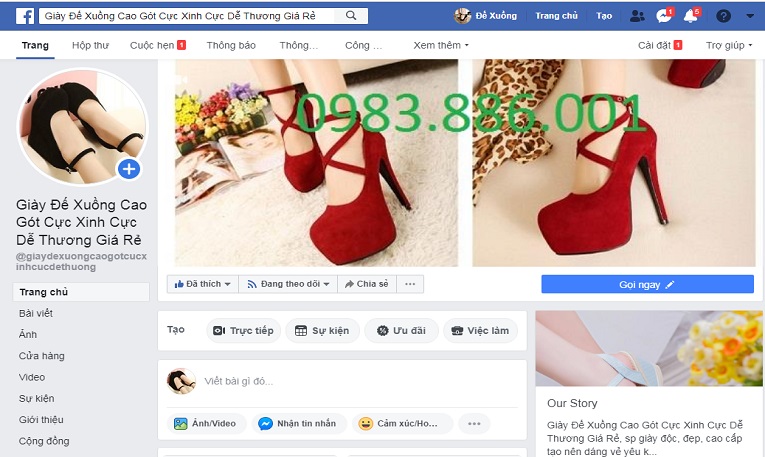Click the Gọi ngay button
765x457 pixels.
coord(647,285)
